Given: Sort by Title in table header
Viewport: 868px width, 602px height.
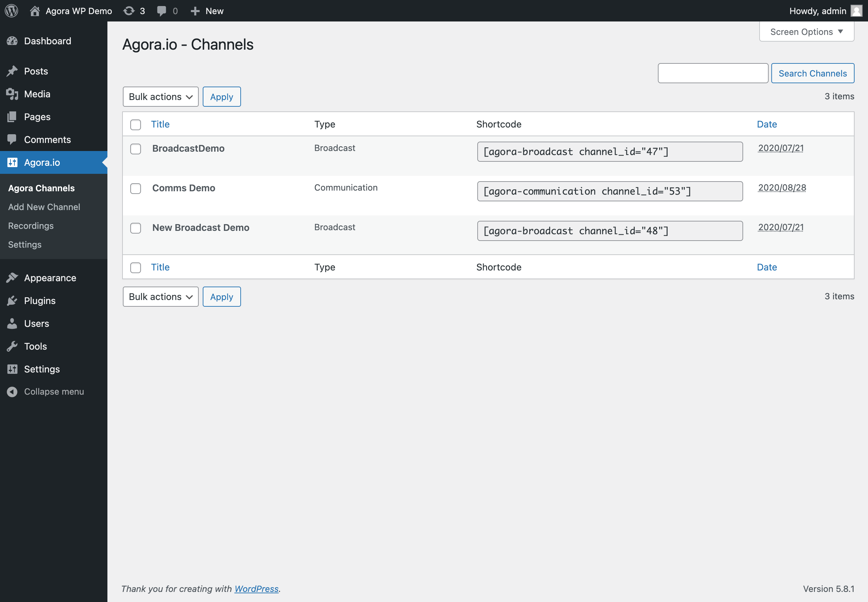Looking at the screenshot, I should (x=160, y=124).
